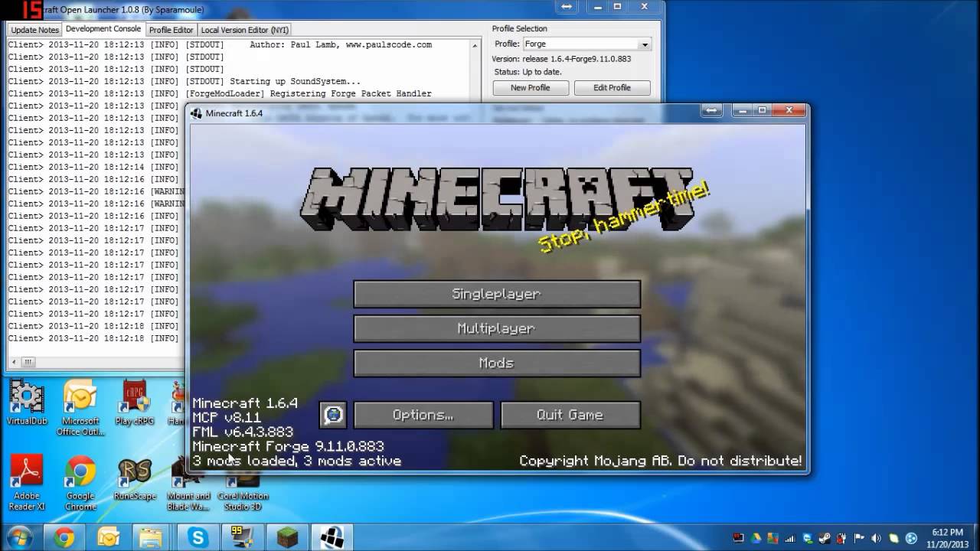
Task: Open Minecraft Options button
Action: 423,415
